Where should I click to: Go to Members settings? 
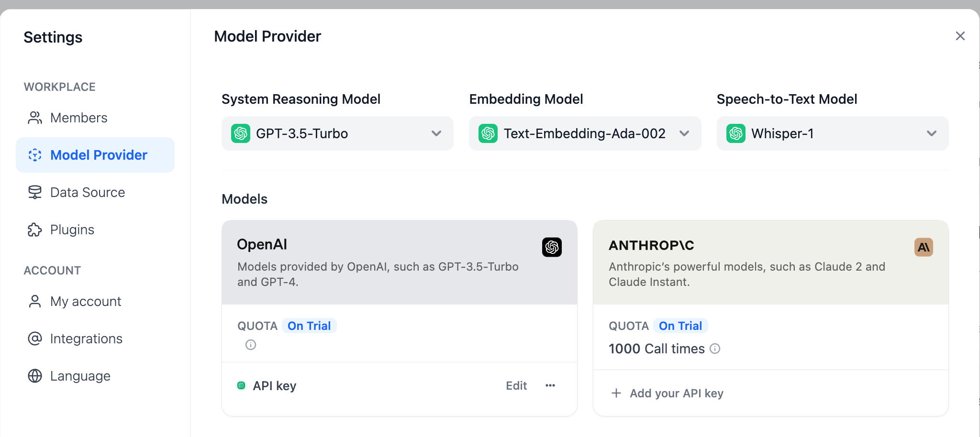point(78,118)
